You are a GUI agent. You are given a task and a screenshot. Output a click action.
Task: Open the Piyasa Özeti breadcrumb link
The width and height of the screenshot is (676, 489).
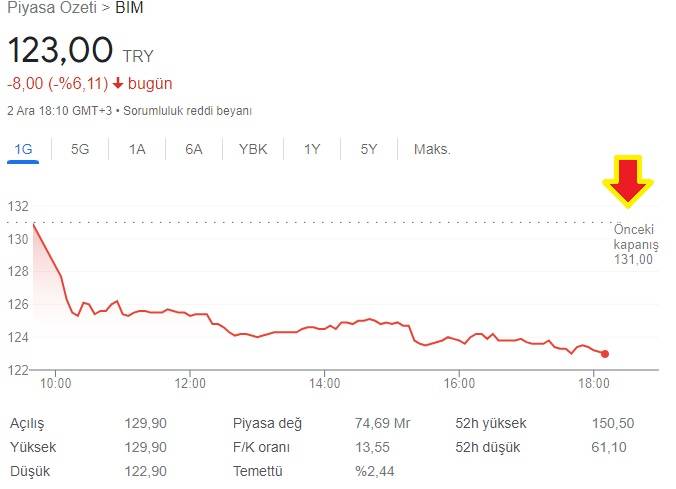coord(52,8)
